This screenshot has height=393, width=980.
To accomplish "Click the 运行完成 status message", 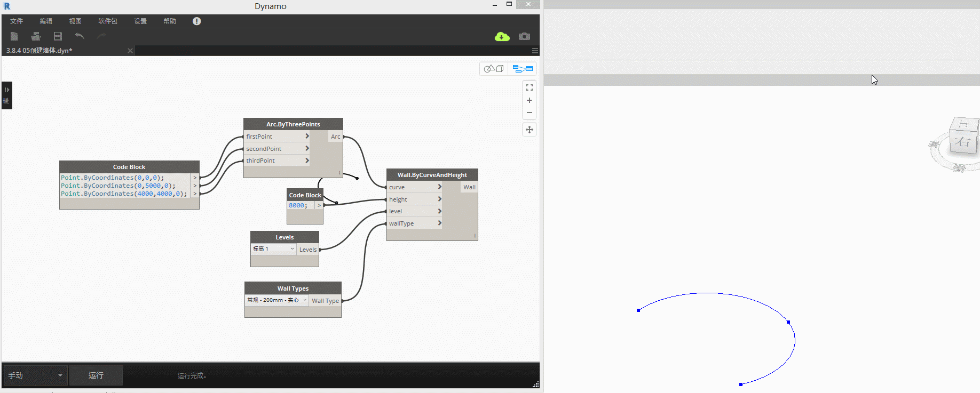I will [192, 376].
